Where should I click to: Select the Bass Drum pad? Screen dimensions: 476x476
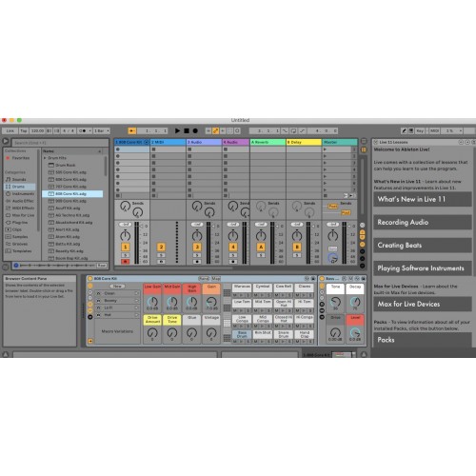point(242,334)
